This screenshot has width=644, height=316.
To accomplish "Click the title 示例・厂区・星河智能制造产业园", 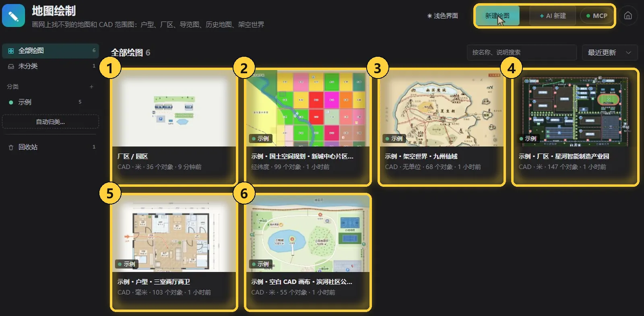I will click(563, 156).
